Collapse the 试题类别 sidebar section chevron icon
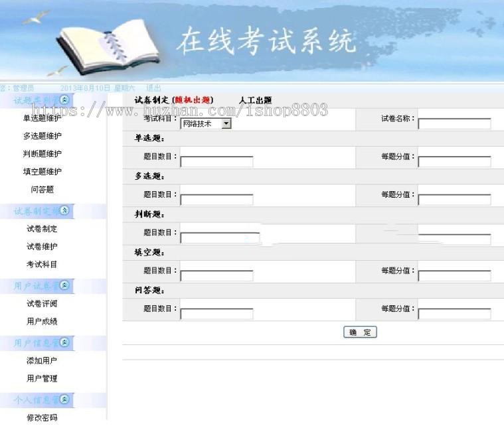The width and height of the screenshot is (504, 438). pos(64,100)
